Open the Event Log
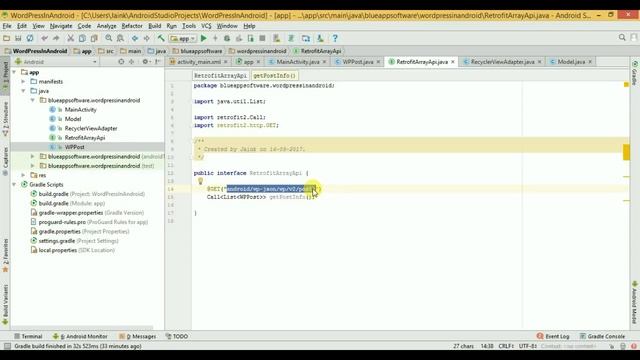Screen dimensions: 640x360 (x=553, y=336)
